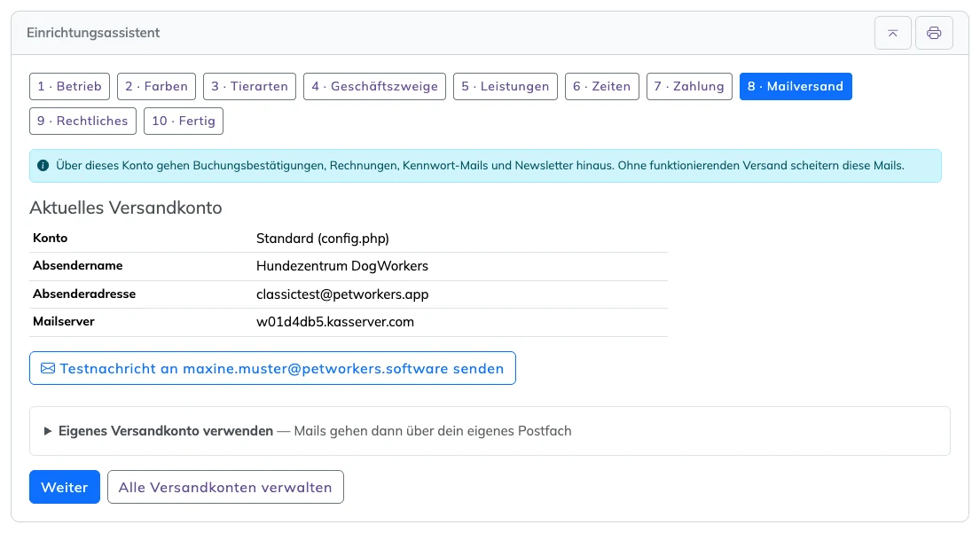Click the server name 'w01d4db5.kasserver.com'
980x533 pixels.
tap(335, 322)
